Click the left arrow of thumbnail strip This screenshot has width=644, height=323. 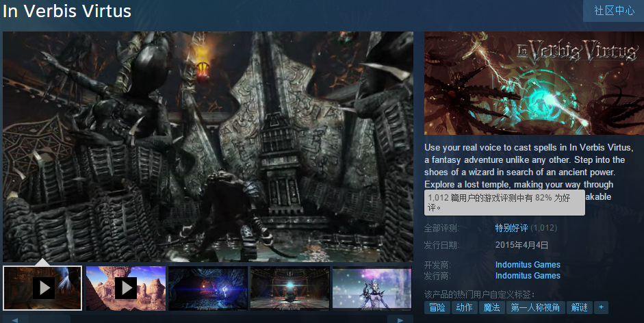[15, 320]
